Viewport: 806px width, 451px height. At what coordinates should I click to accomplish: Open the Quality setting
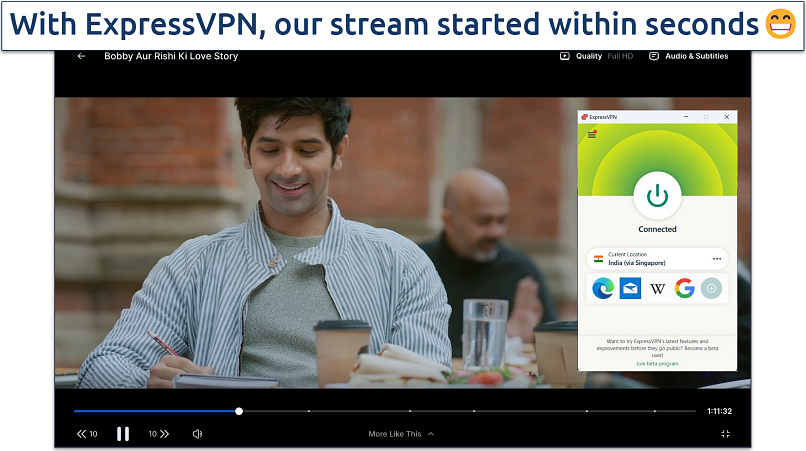tap(596, 56)
